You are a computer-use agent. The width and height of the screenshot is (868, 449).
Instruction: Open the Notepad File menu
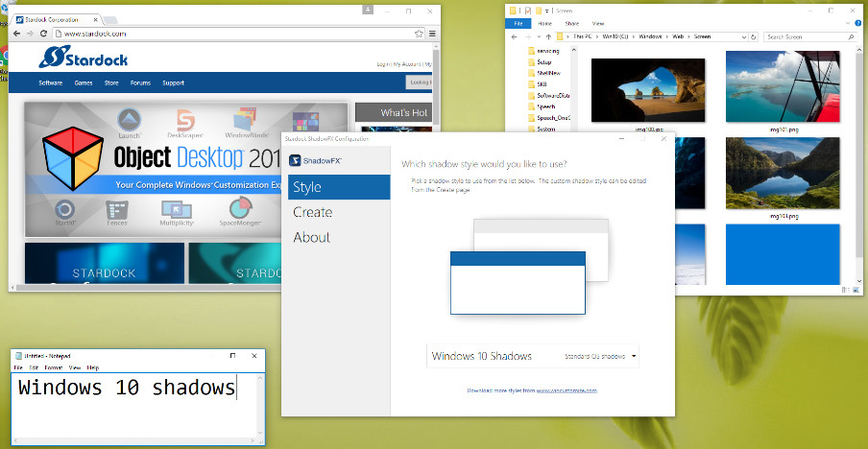coord(18,367)
